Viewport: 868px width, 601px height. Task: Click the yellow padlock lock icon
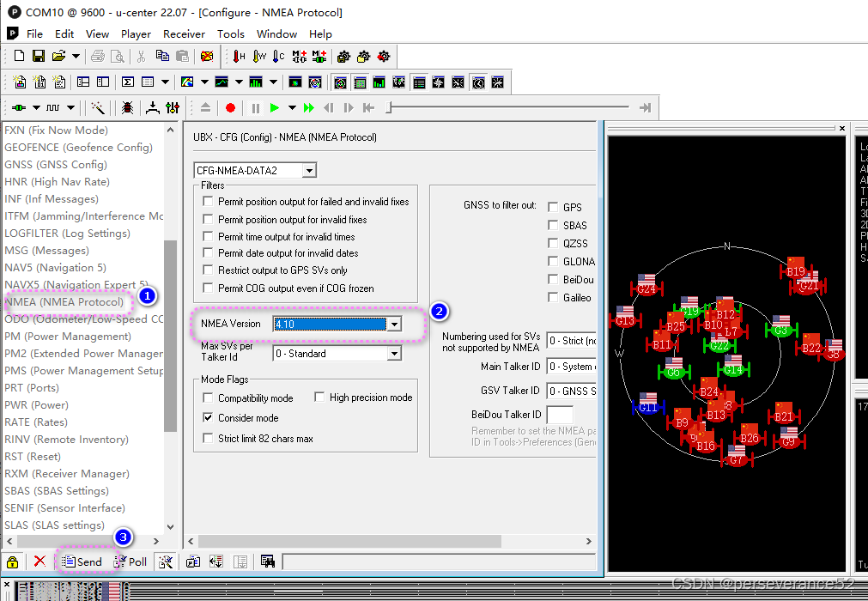[13, 562]
